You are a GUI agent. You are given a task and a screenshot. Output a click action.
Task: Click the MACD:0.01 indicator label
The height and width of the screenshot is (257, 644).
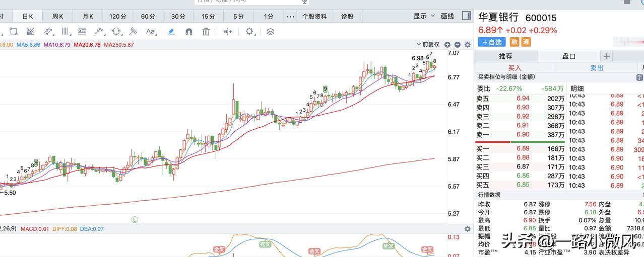coord(35,229)
